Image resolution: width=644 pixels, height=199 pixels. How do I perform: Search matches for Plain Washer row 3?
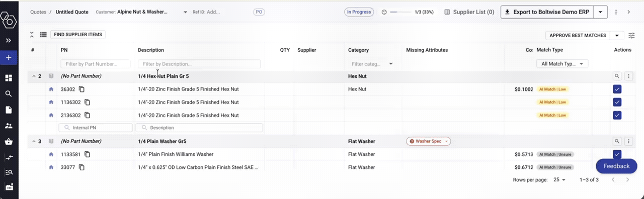[x=617, y=141]
